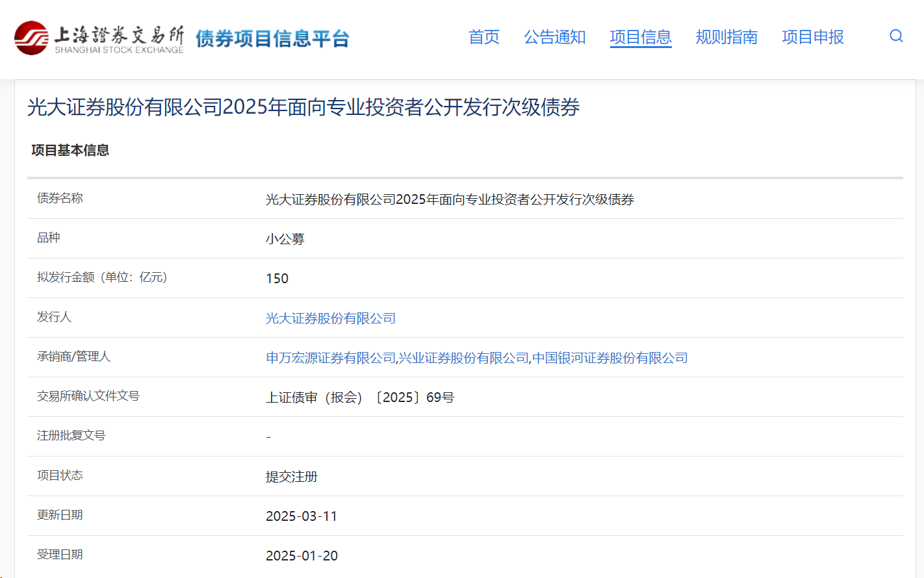Go to 首页 in navigation
924x578 pixels.
click(x=484, y=37)
